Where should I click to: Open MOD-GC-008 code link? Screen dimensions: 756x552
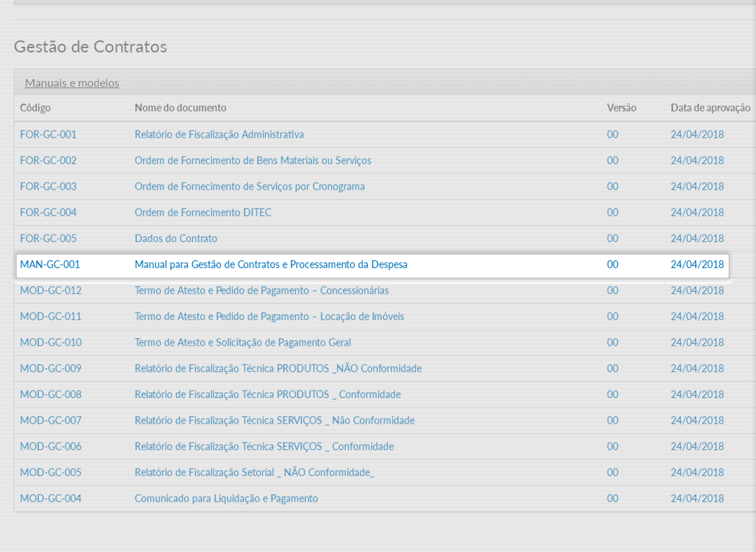(51, 395)
